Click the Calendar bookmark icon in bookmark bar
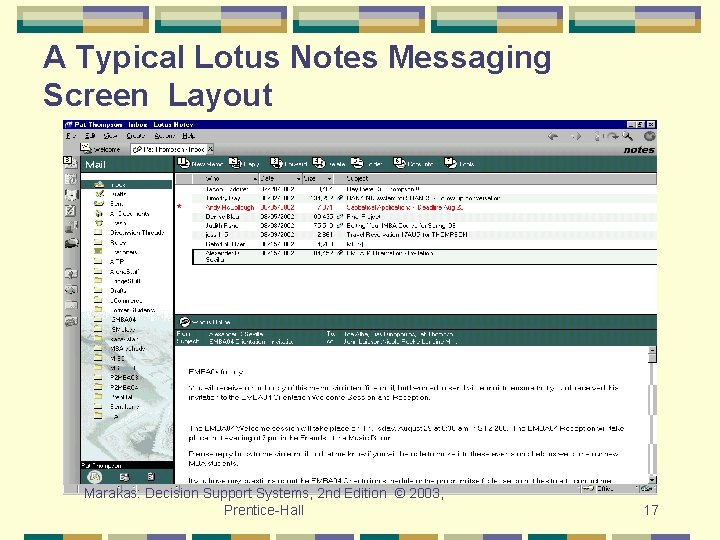 click(x=70, y=179)
